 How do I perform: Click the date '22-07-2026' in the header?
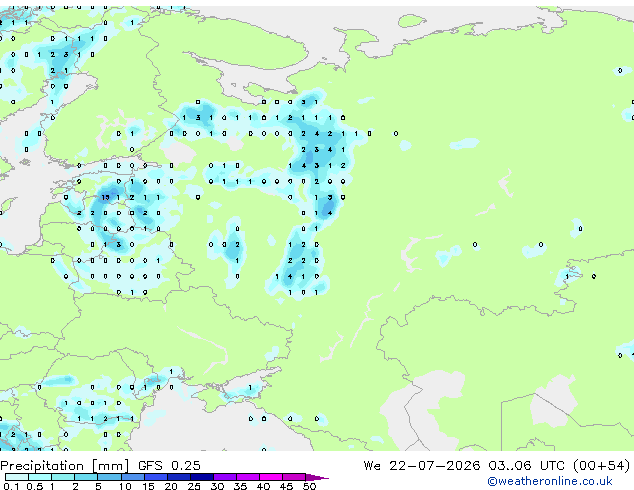pyautogui.click(x=435, y=466)
